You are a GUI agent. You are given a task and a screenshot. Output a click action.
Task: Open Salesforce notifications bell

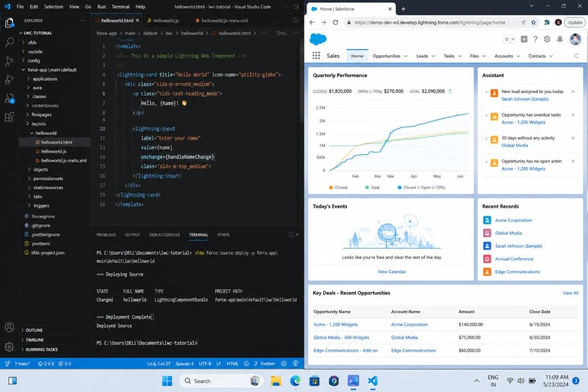tap(560, 39)
